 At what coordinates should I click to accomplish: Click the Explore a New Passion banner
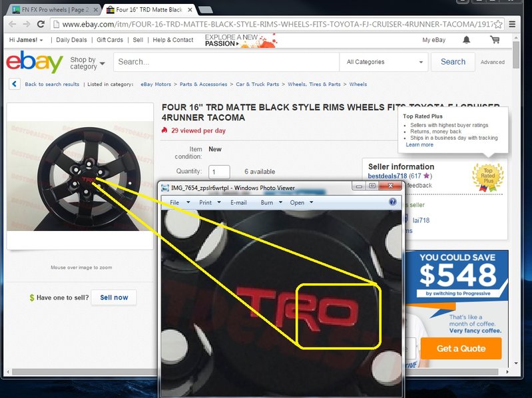pyautogui.click(x=241, y=40)
